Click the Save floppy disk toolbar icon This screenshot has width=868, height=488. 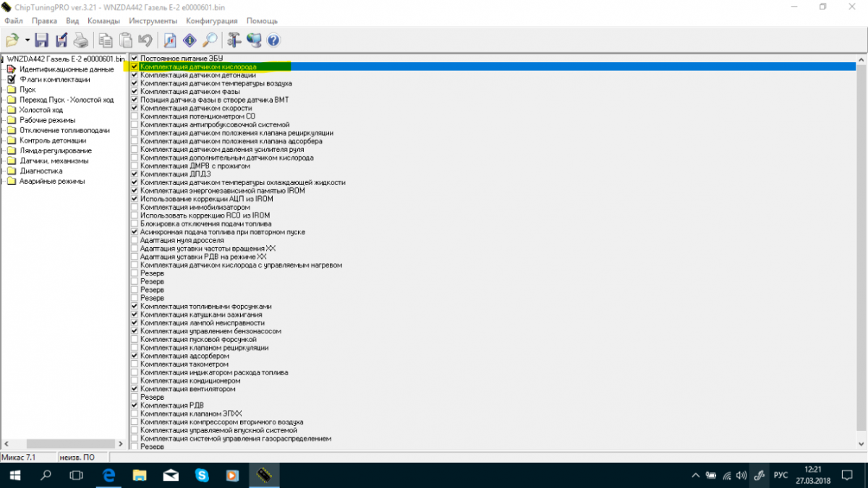41,40
